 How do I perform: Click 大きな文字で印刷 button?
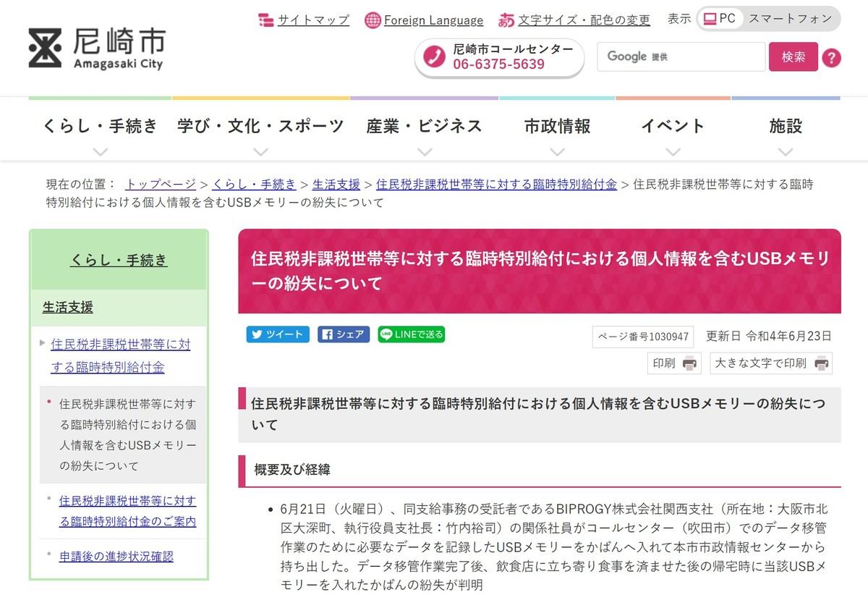point(771,363)
